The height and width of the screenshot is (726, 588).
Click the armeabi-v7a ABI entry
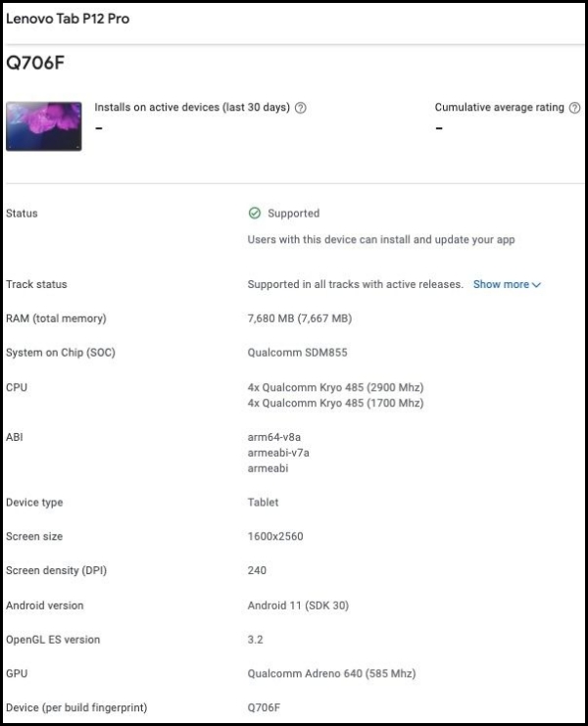(278, 453)
